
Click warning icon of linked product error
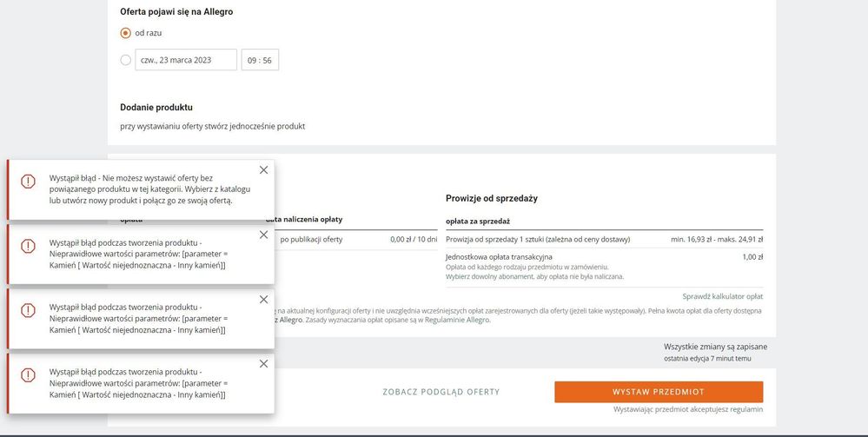[28, 182]
